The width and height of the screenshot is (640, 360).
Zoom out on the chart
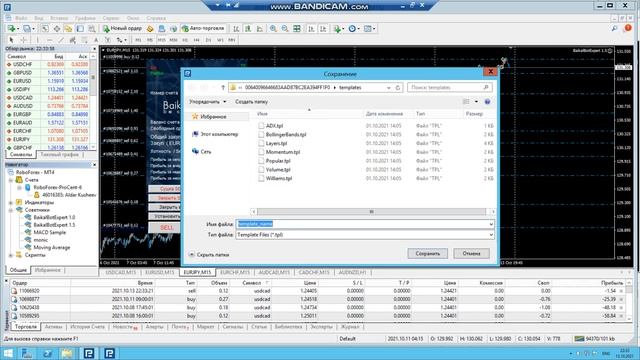pyautogui.click(x=285, y=29)
